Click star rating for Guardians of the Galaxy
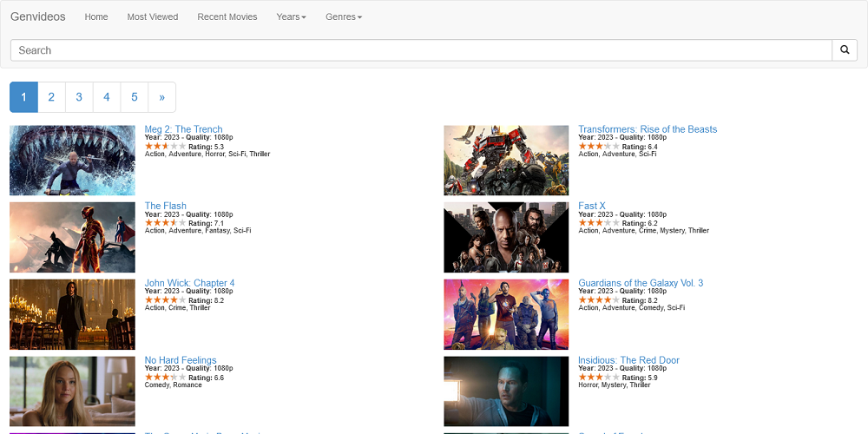The image size is (868, 434). pyautogui.click(x=599, y=300)
